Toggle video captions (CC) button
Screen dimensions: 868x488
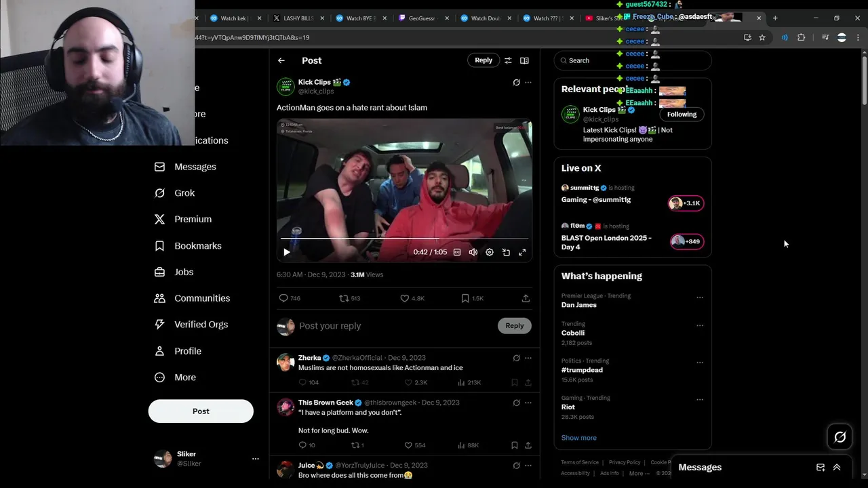click(457, 252)
